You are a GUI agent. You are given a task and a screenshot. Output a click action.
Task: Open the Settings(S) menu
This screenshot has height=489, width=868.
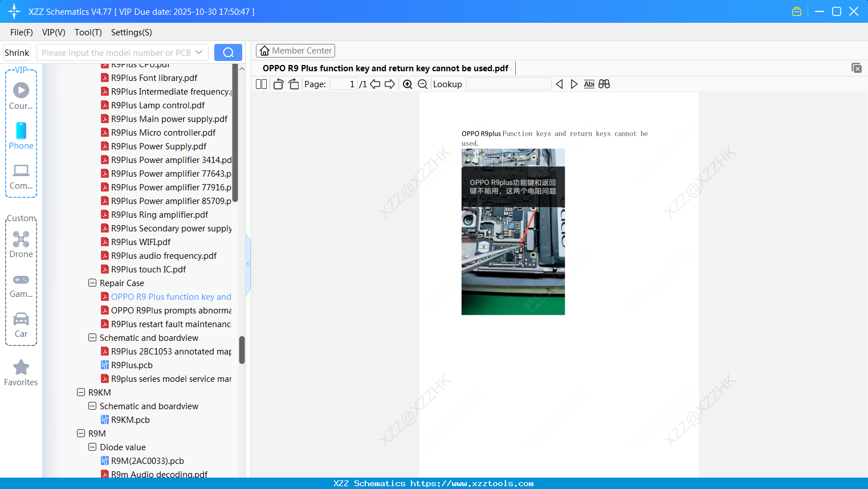pyautogui.click(x=131, y=32)
